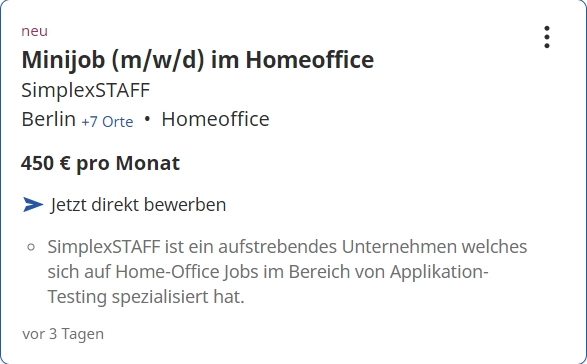
Task: Click the blue paper plane apply icon
Action: click(x=33, y=204)
